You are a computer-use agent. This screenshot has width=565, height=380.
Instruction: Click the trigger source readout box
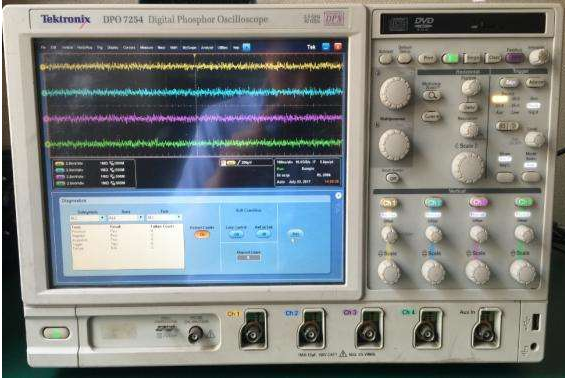click(247, 163)
